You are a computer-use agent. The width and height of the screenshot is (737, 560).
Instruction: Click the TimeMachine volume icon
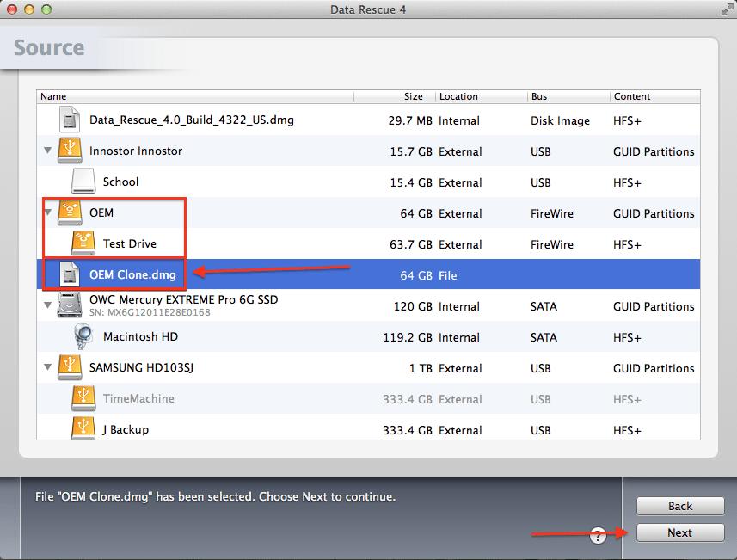(x=83, y=398)
